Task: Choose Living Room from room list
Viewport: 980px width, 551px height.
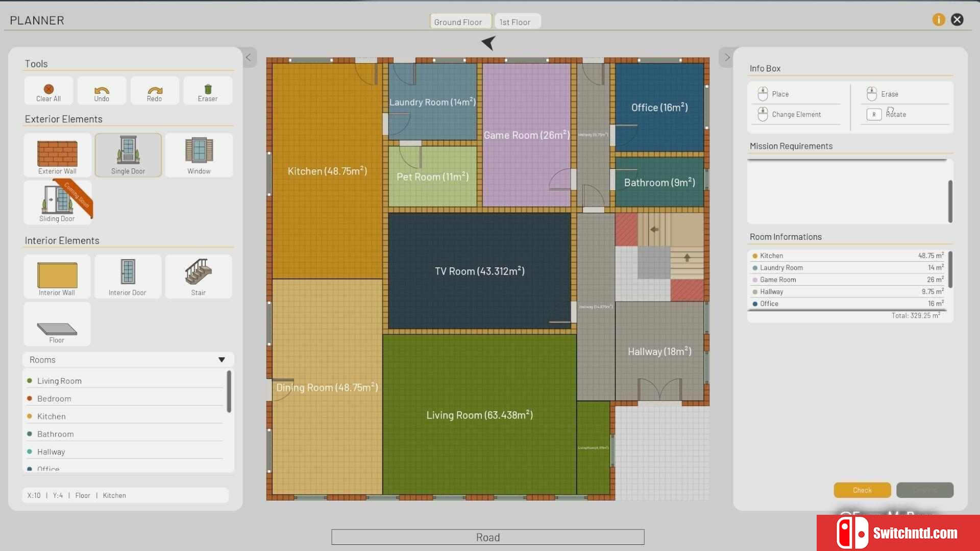Action: (59, 381)
